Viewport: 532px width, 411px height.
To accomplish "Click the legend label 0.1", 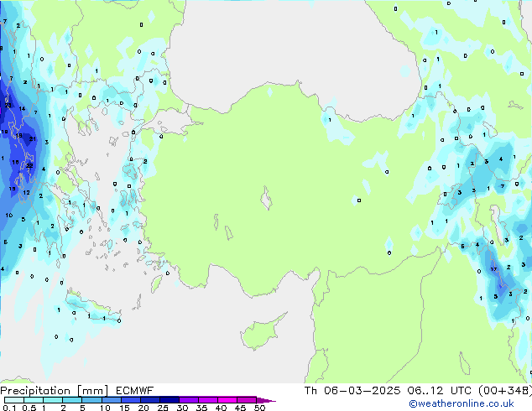I will click(9, 408).
